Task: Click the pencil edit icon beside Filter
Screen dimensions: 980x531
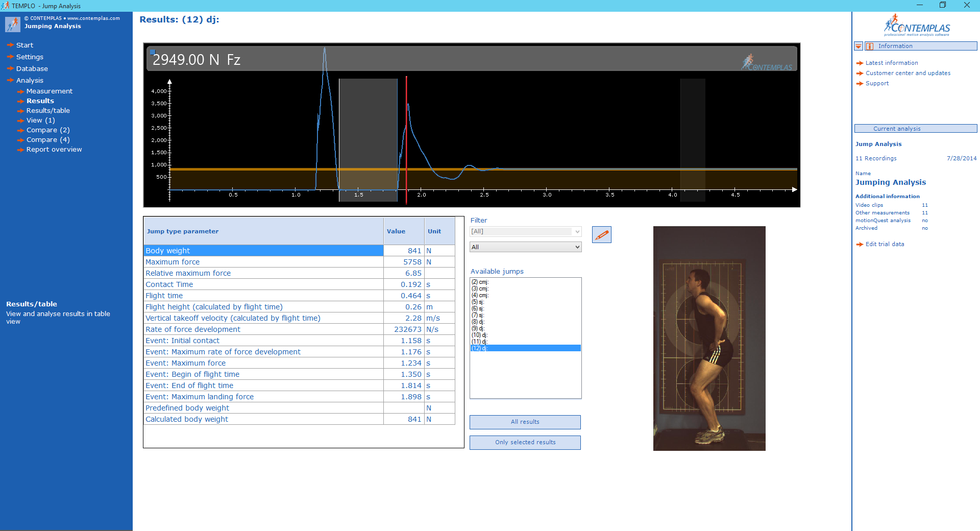Action: (601, 235)
